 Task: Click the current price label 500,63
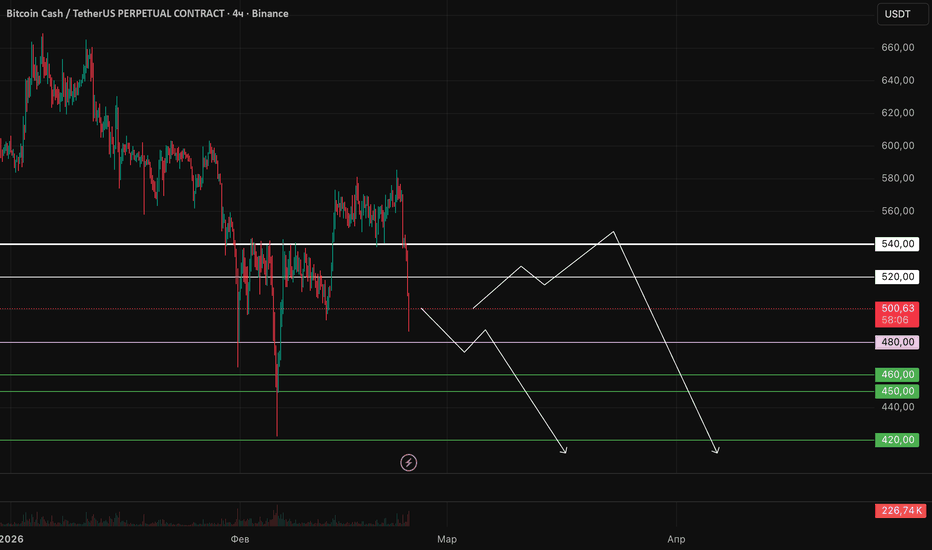(x=897, y=314)
